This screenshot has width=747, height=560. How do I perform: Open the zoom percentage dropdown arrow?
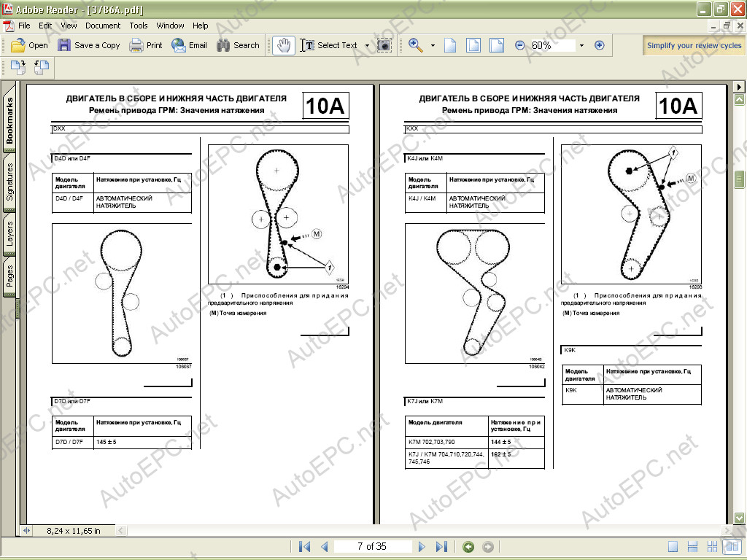[x=581, y=46]
